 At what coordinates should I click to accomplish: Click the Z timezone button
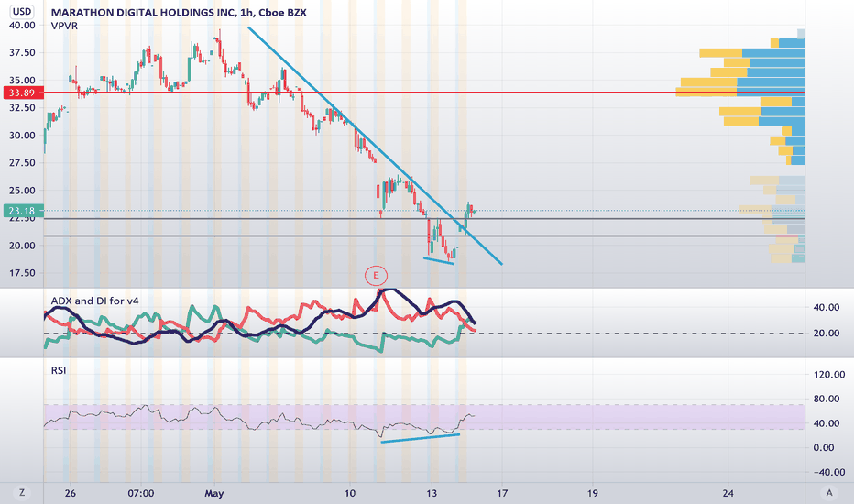tap(22, 493)
